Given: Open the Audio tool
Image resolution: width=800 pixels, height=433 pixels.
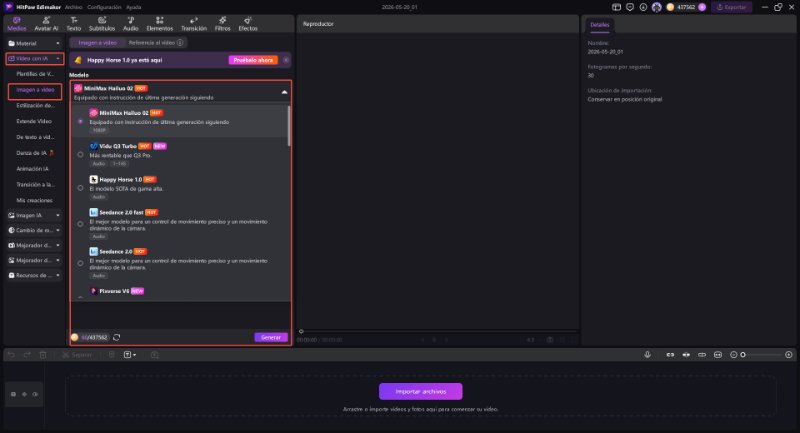Looking at the screenshot, I should click(x=131, y=24).
